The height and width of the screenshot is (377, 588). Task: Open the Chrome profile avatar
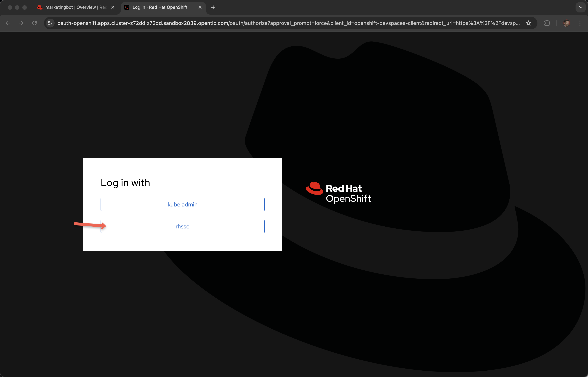click(566, 23)
